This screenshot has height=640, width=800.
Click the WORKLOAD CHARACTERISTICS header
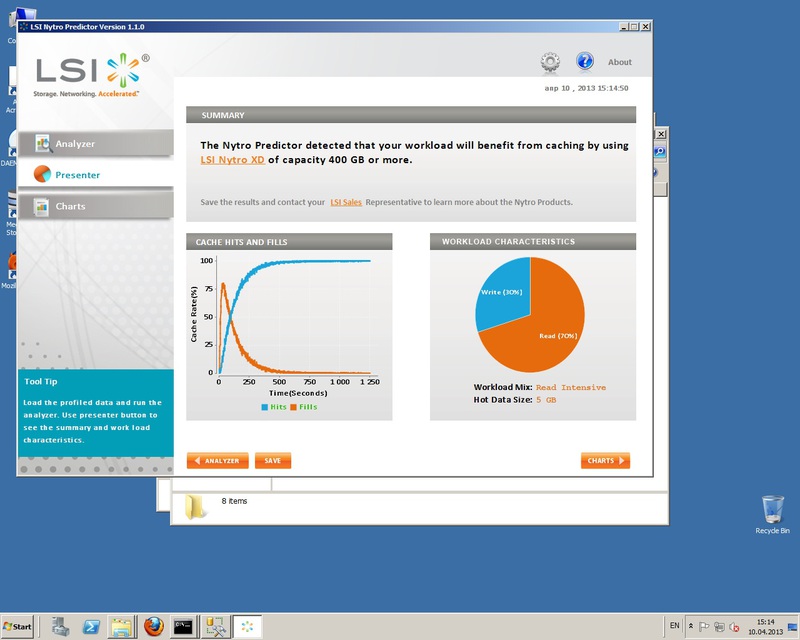pos(533,241)
